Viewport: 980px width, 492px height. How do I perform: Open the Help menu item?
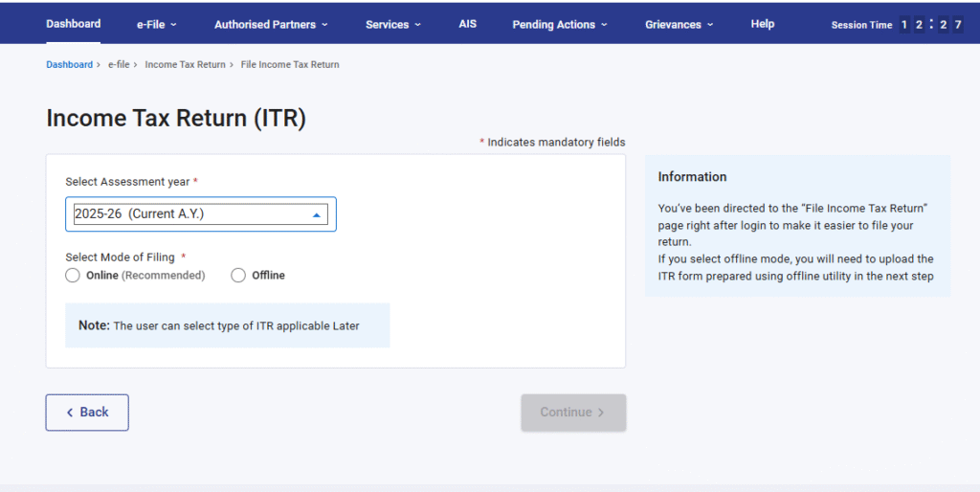(763, 24)
